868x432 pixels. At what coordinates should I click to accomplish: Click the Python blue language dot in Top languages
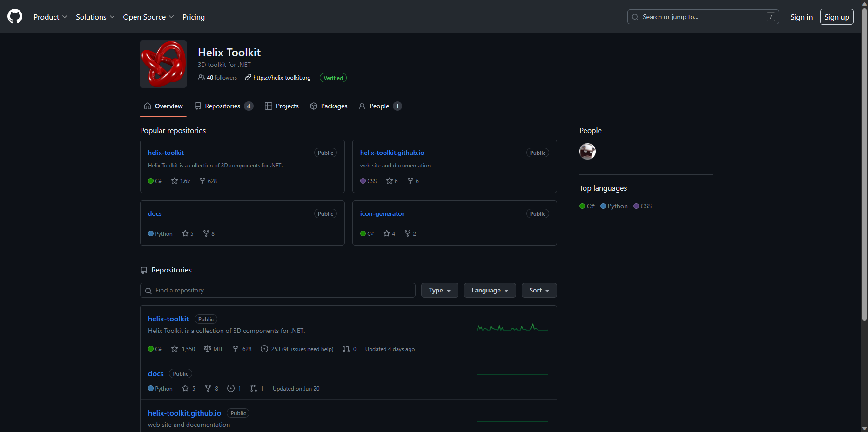(603, 206)
